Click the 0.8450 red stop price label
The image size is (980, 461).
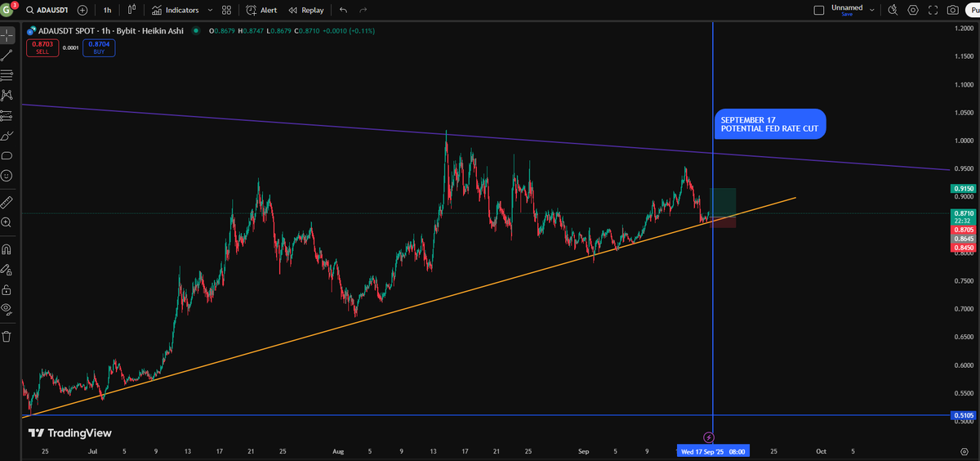[964, 248]
